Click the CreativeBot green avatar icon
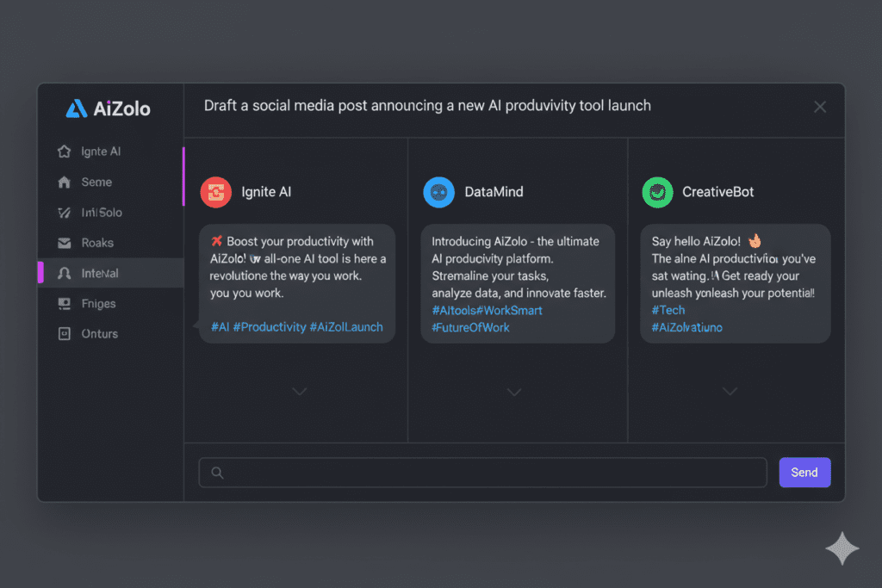This screenshot has width=882, height=588. [657, 192]
